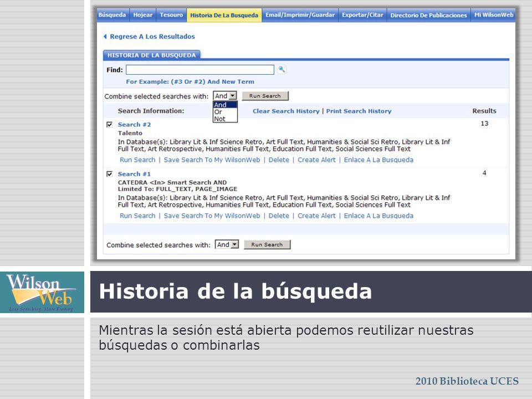Select the Historia De La Busqueda tab
The image size is (532, 399).
click(224, 16)
